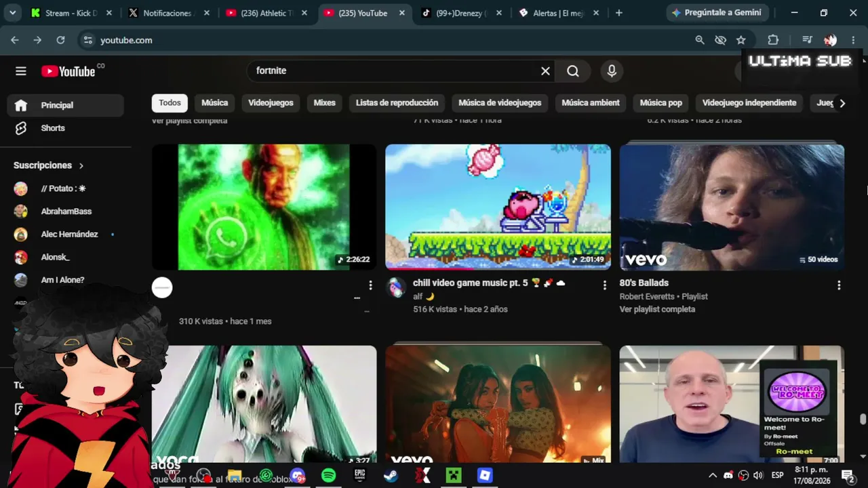Viewport: 868px width, 488px height.
Task: Open the Chrome profile avatar
Action: coord(830,40)
